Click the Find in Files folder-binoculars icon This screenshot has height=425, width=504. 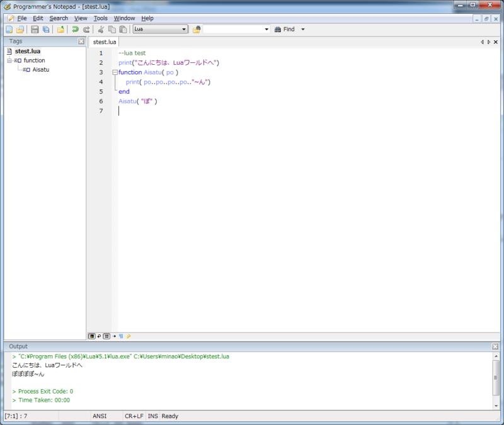[x=197, y=30]
